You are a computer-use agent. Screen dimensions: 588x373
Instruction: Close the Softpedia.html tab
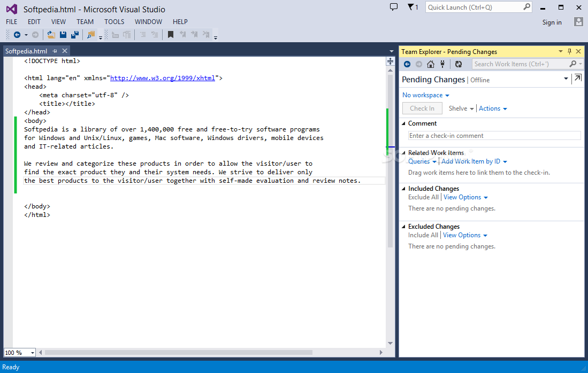(x=65, y=51)
